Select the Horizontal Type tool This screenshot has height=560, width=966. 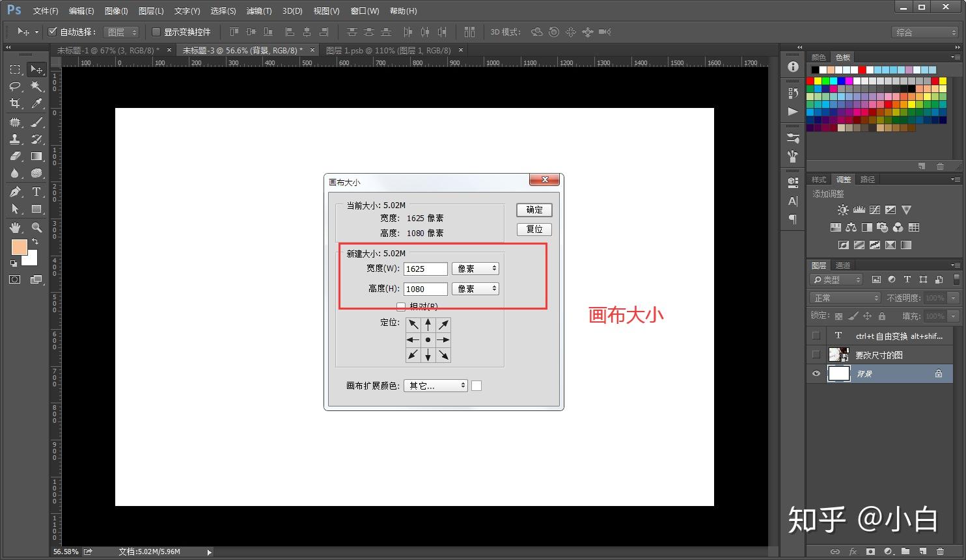(x=36, y=192)
